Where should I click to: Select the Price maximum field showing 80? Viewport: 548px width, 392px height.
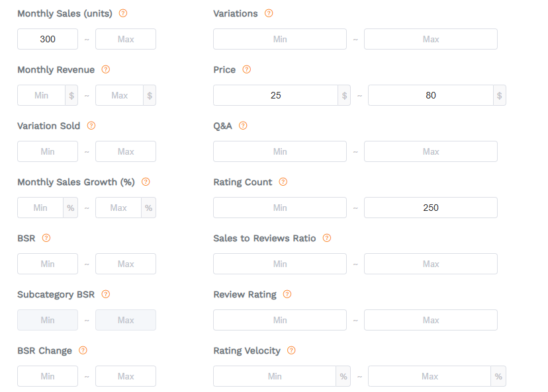(430, 95)
